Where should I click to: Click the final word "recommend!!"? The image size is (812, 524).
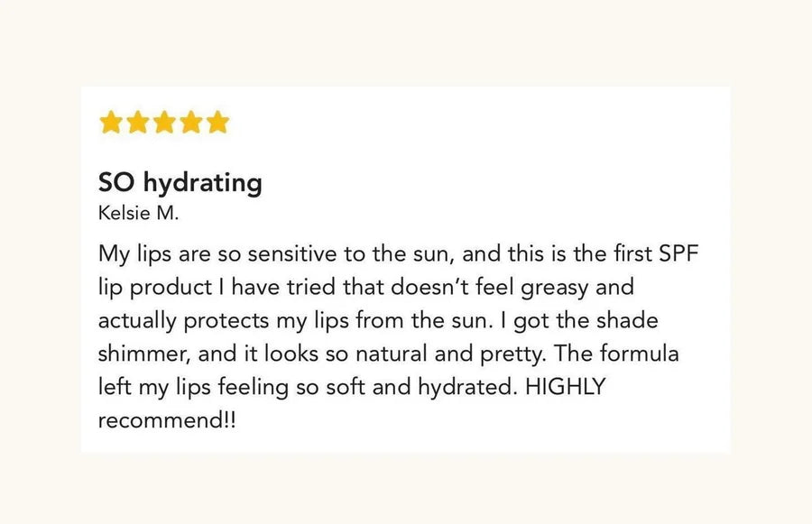166,420
